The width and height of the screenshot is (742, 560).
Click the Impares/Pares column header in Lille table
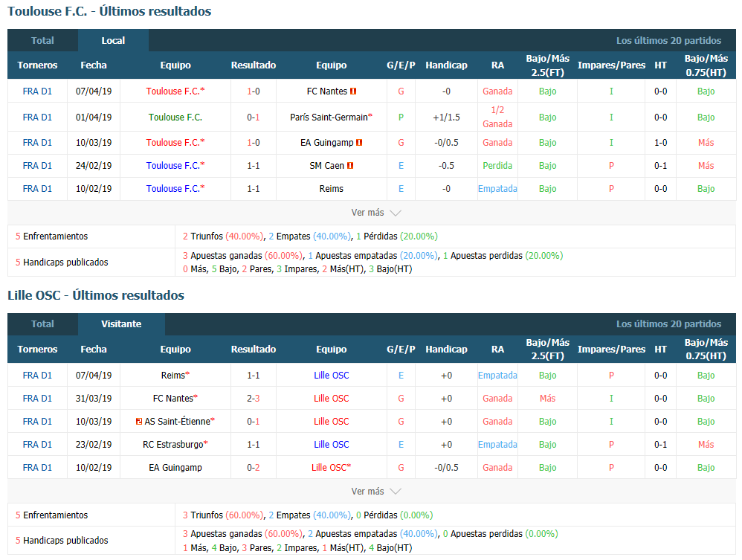611,350
